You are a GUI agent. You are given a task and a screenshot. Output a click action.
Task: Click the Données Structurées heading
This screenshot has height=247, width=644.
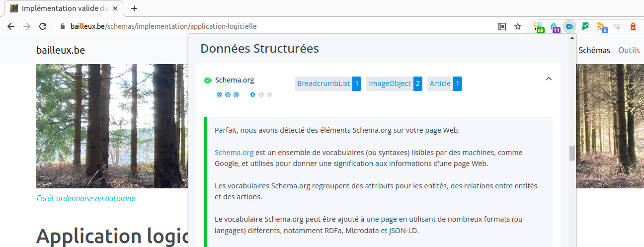pyautogui.click(x=259, y=49)
